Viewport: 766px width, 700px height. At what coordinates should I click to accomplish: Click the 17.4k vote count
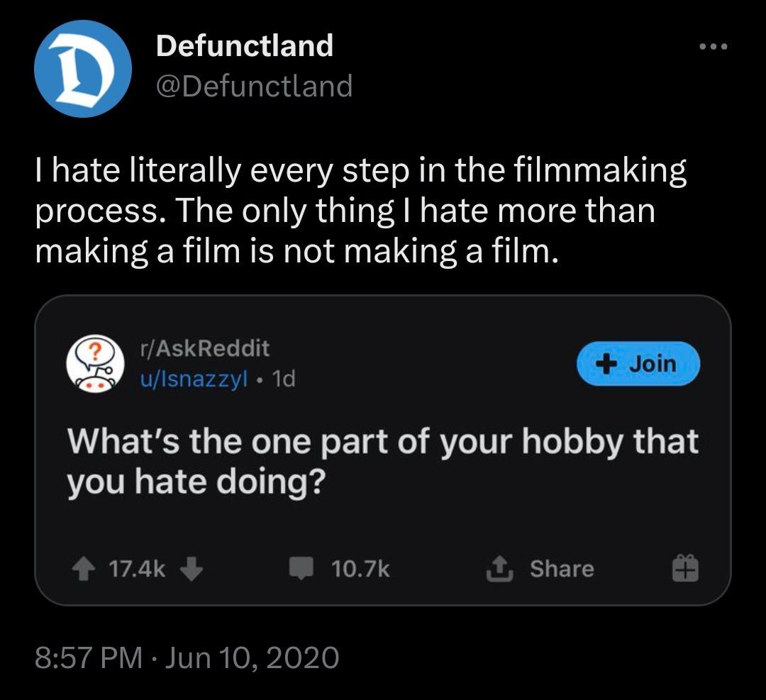pos(137,568)
